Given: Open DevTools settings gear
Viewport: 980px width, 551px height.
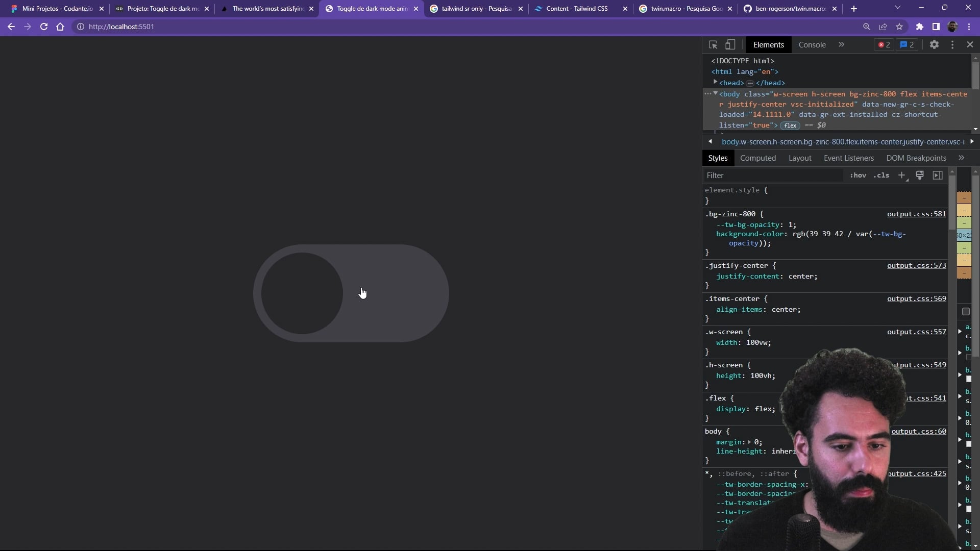Looking at the screenshot, I should click(934, 45).
